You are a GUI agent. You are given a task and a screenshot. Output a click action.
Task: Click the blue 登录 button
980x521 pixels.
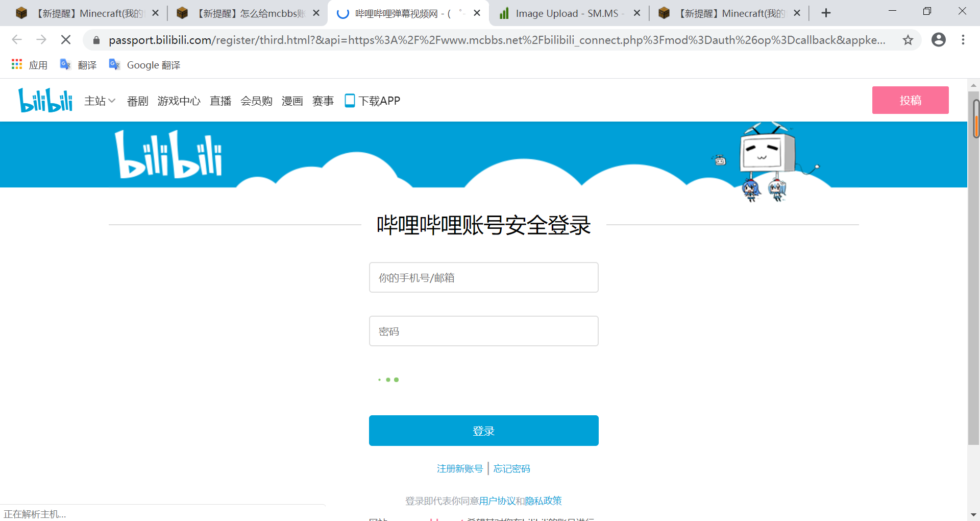pos(483,431)
